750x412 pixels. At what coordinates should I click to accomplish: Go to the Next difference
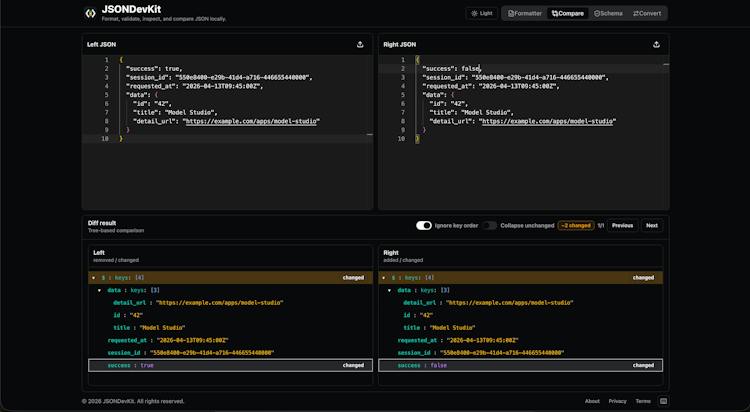652,225
